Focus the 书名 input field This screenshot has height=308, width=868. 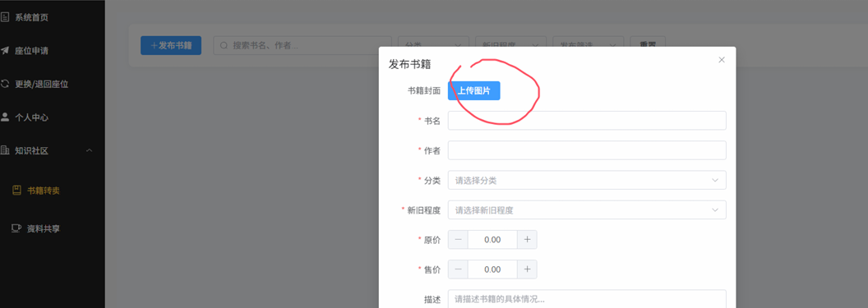(x=587, y=121)
